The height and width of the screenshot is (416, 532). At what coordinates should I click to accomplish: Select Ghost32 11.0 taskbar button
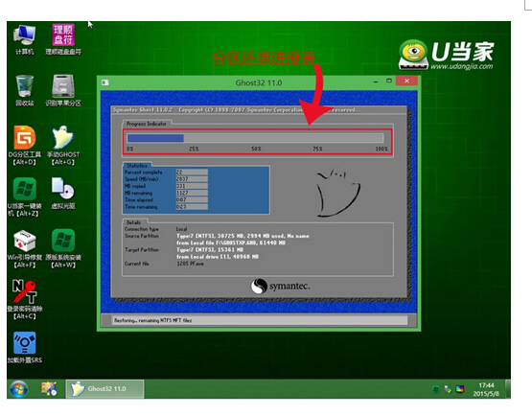[104, 388]
